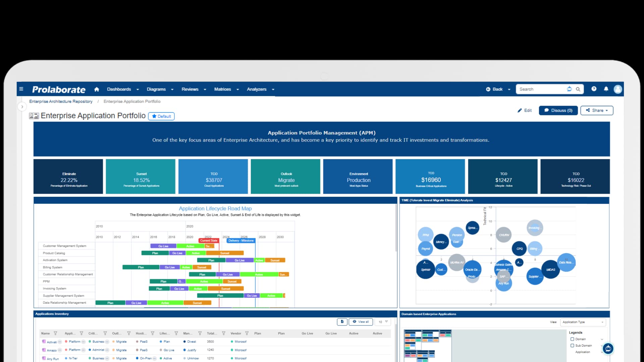Filter the Vendor column
The height and width of the screenshot is (362, 644).
tap(247, 334)
